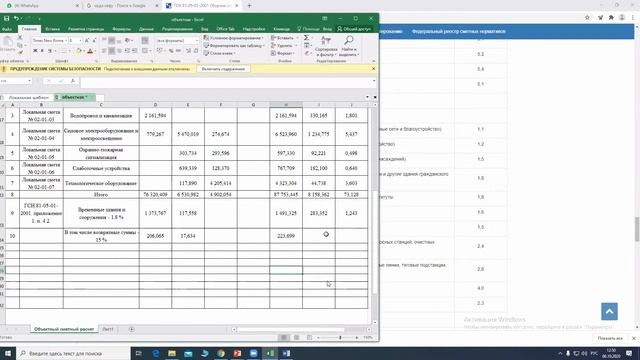Viewport: 640px width, 360px height.
Task: Apply percent style in the Number group
Action: click(x=171, y=51)
